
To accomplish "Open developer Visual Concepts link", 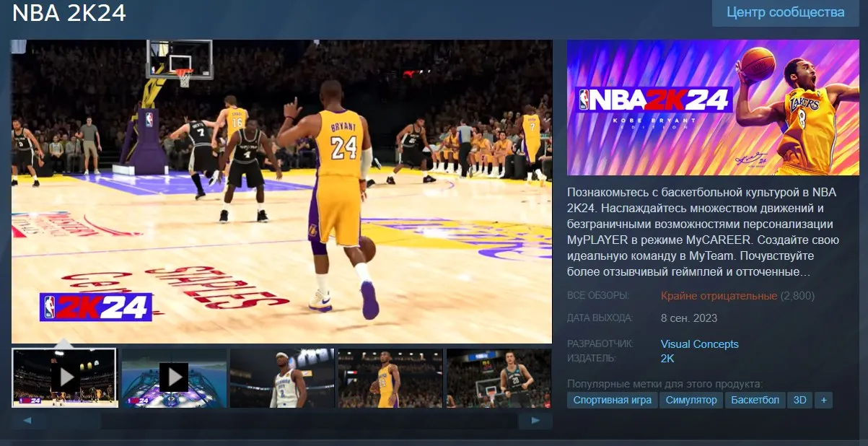I will pyautogui.click(x=700, y=344).
